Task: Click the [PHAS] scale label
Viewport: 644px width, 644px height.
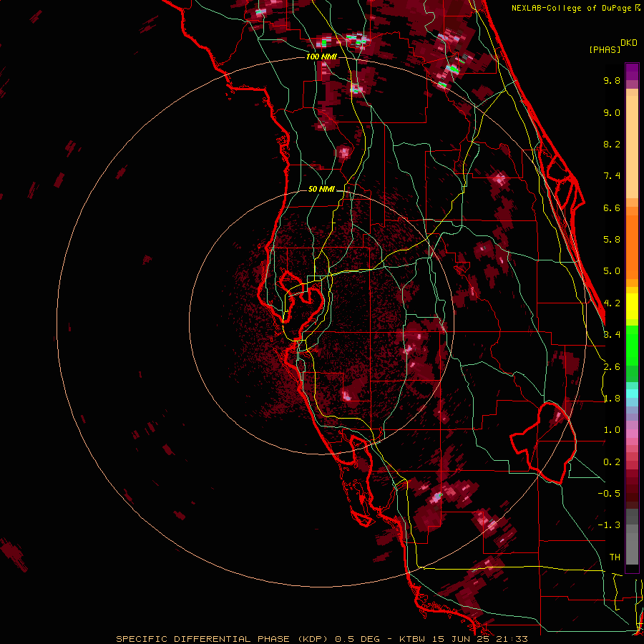Action: tap(605, 49)
